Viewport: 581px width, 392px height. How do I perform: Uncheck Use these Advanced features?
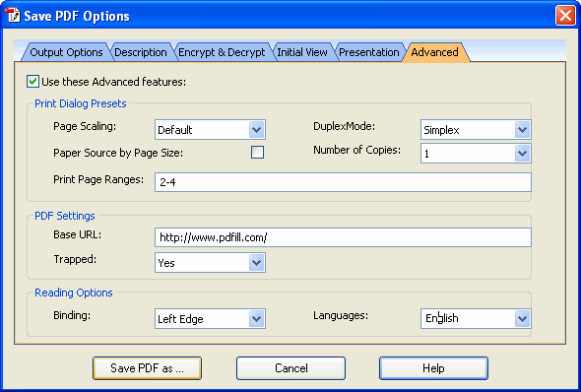[x=32, y=82]
